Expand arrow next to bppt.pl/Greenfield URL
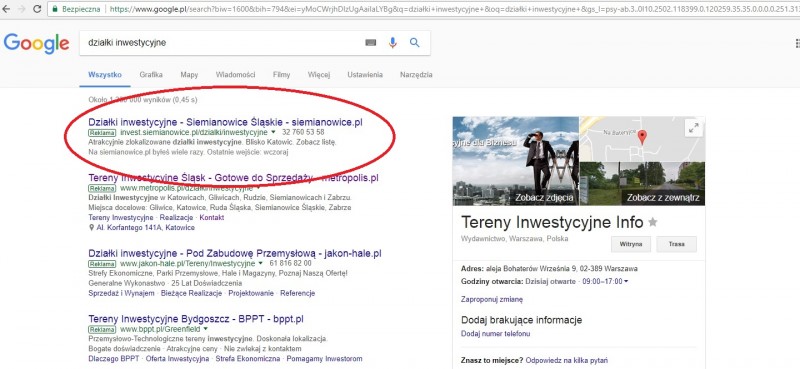Image resolution: width=800 pixels, height=369 pixels. 205,329
